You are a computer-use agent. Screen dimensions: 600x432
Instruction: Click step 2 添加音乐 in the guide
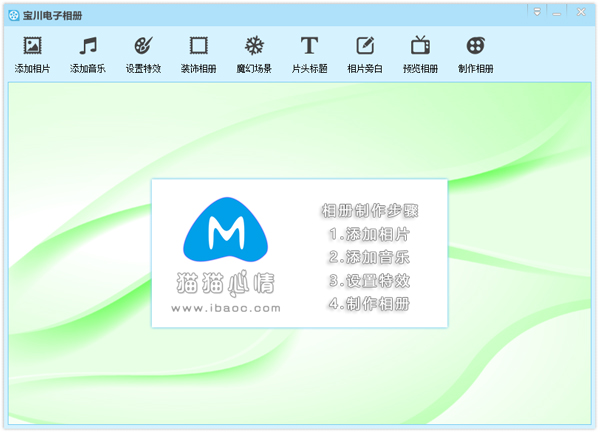tap(368, 257)
